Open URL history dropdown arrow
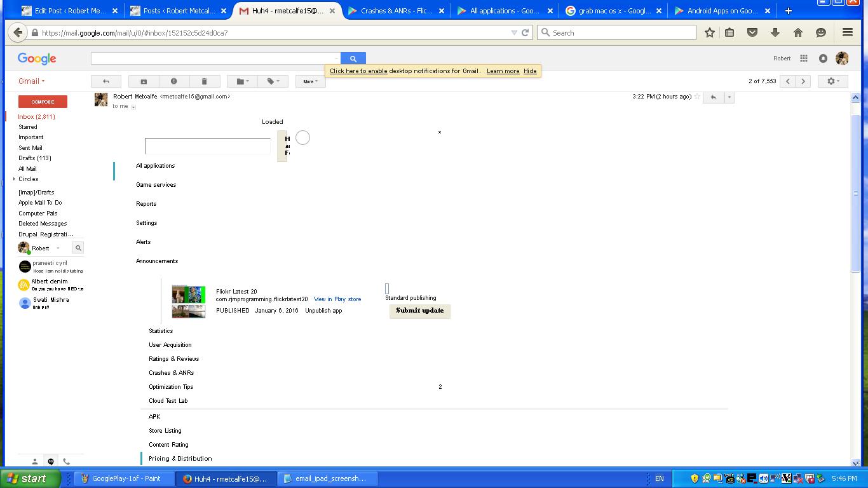The image size is (868, 488). coord(514,32)
